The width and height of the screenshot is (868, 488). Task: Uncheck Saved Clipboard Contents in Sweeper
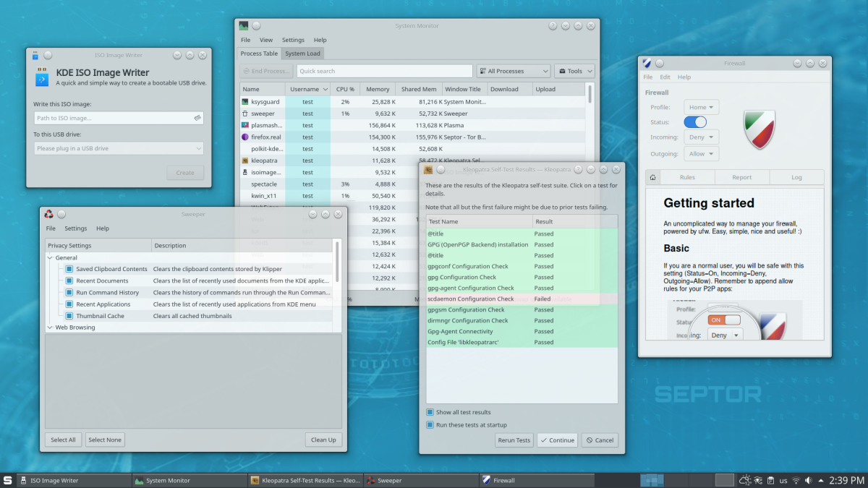coord(69,269)
